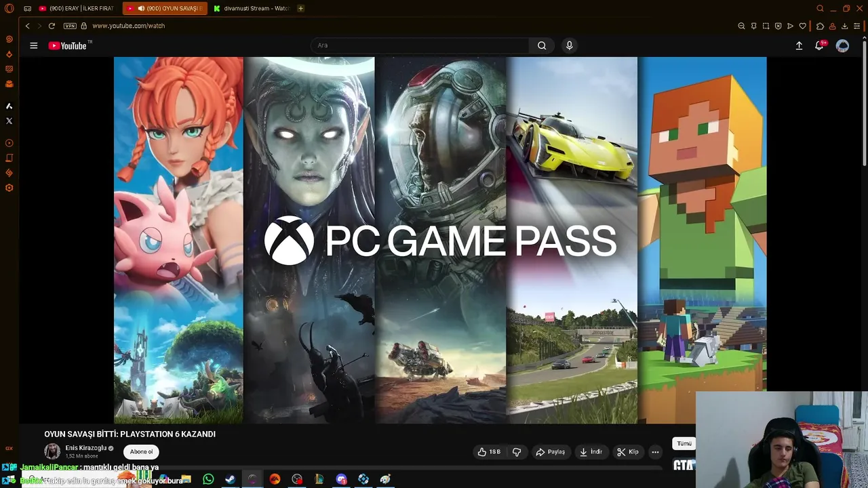The height and width of the screenshot is (488, 868).
Task: Open the YouTube notifications bell
Action: [819, 45]
